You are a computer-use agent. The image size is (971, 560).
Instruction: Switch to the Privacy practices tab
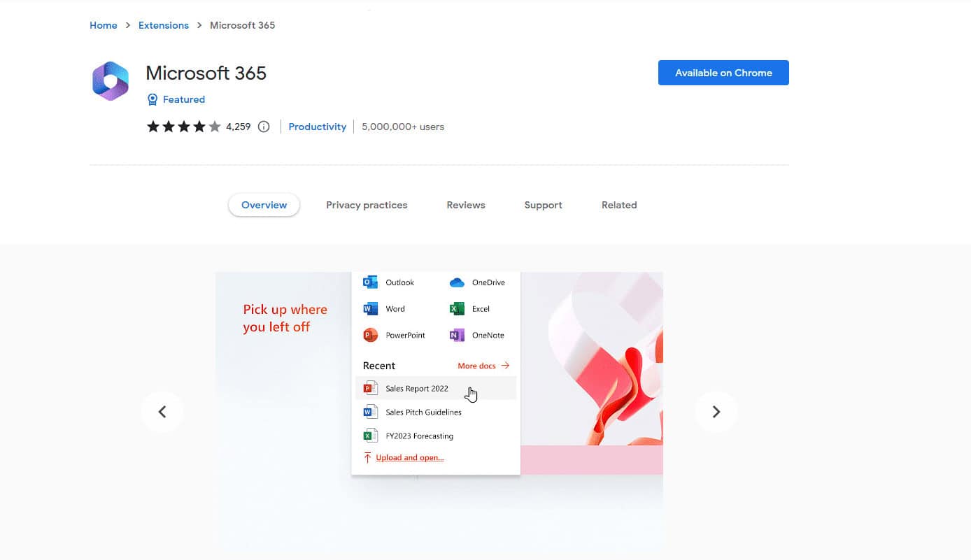(x=367, y=205)
